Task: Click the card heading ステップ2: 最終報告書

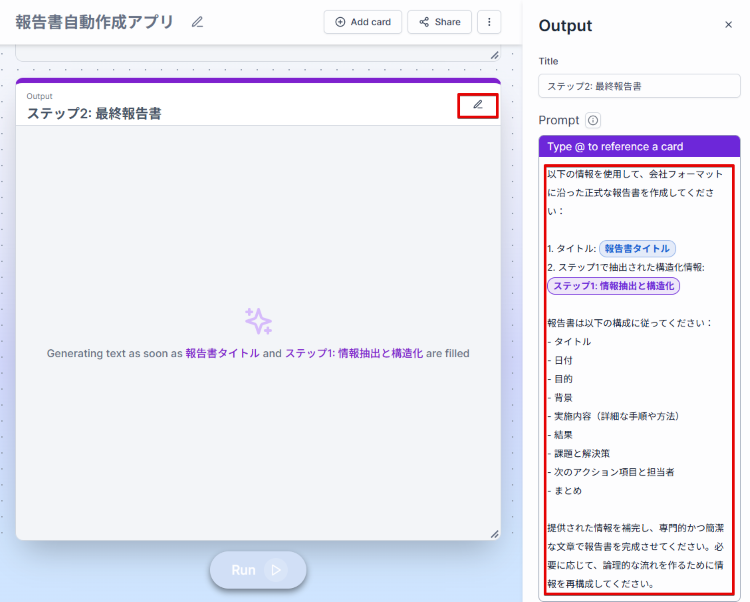Action: click(x=94, y=114)
